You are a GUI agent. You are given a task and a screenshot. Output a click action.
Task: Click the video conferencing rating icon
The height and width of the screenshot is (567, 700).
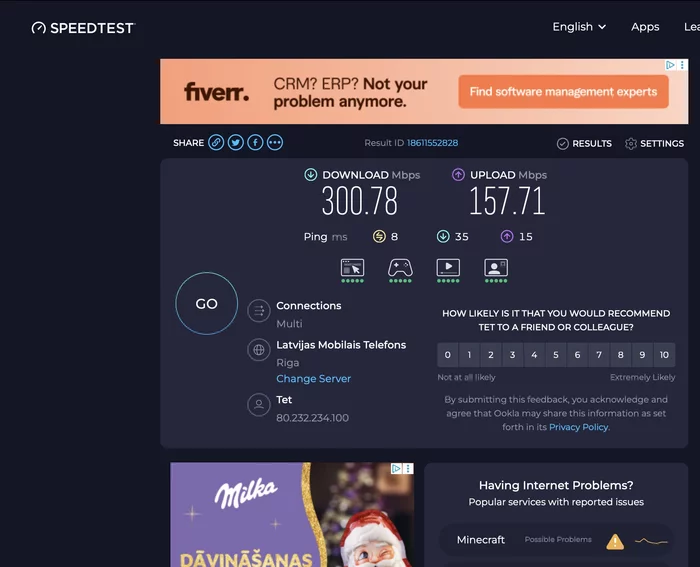(496, 270)
